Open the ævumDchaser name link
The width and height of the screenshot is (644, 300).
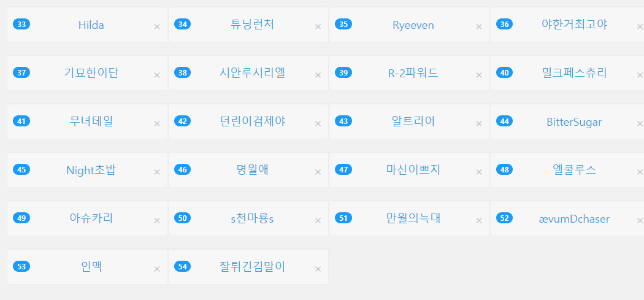[574, 219]
